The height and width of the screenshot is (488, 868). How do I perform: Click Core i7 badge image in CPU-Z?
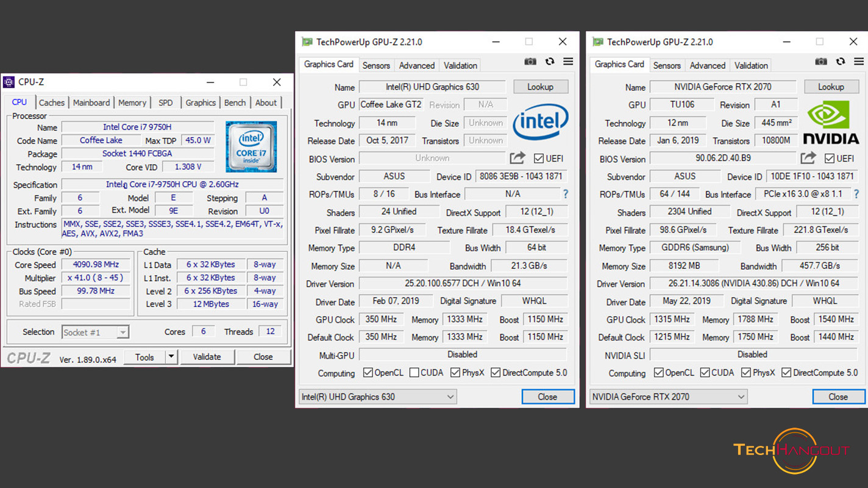[251, 146]
